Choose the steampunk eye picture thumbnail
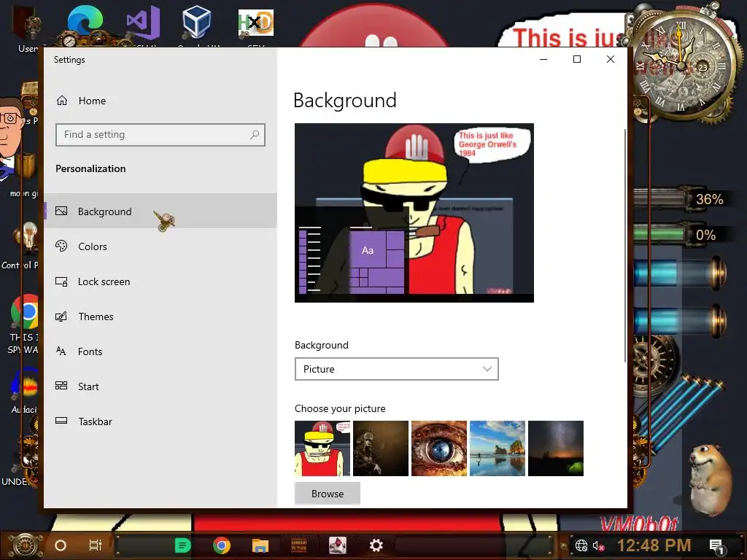The width and height of the screenshot is (747, 560). tap(438, 448)
